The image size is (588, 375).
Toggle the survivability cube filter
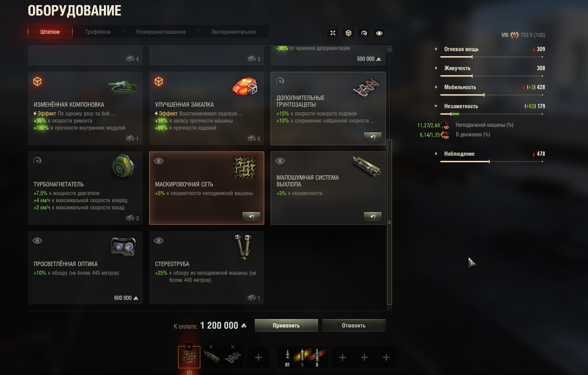point(348,33)
